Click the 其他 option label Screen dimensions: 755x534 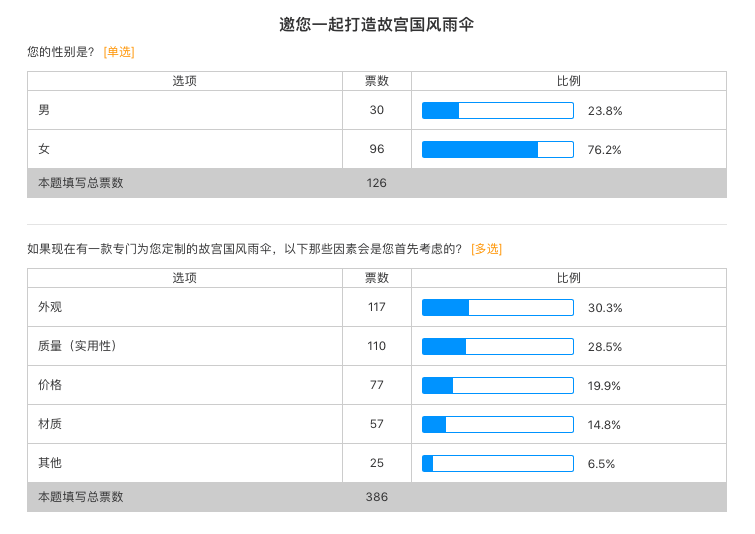pos(50,463)
